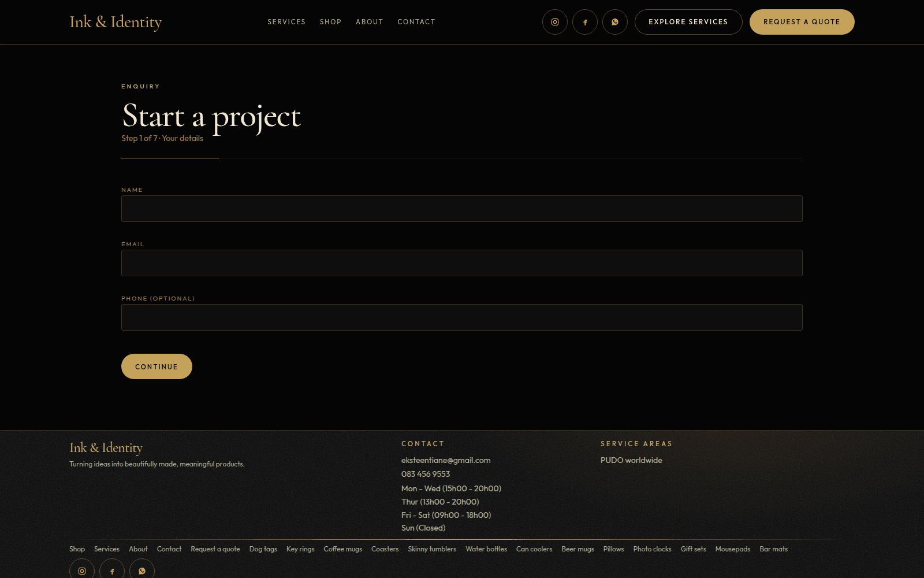The width and height of the screenshot is (924, 578).
Task: Click the eksteentiane@gmail.com email link
Action: 446,460
